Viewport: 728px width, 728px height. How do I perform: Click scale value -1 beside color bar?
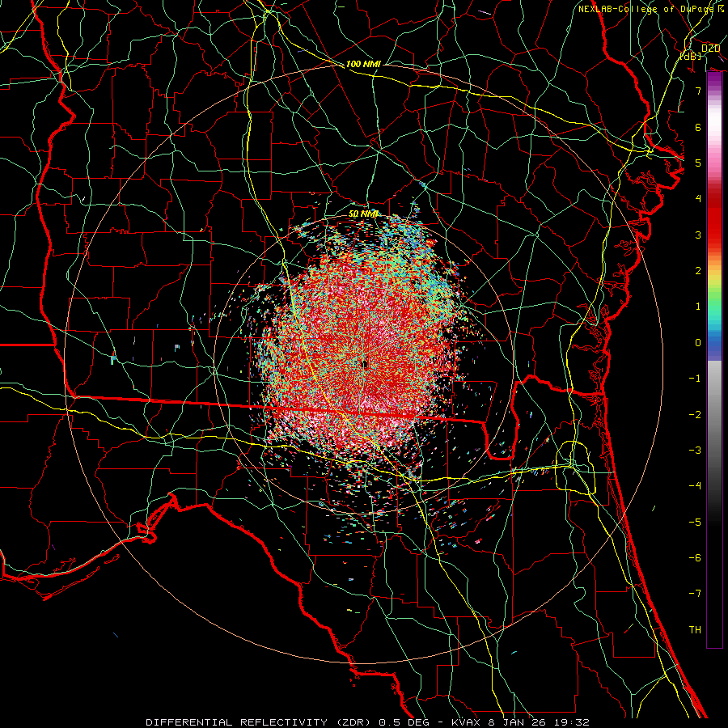coord(695,379)
